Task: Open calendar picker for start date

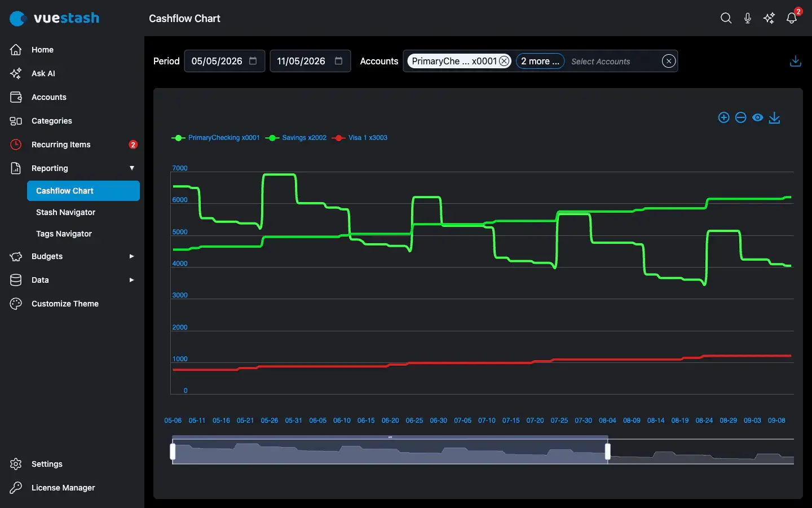Action: point(253,61)
